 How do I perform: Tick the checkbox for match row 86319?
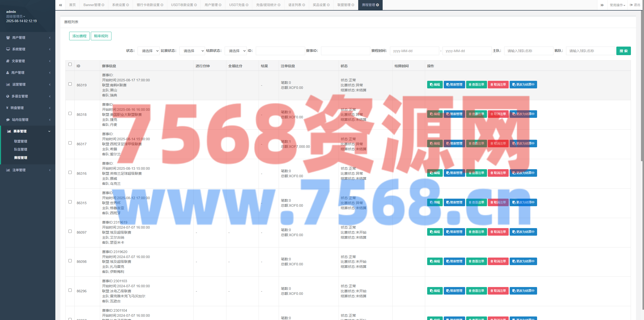(x=70, y=84)
